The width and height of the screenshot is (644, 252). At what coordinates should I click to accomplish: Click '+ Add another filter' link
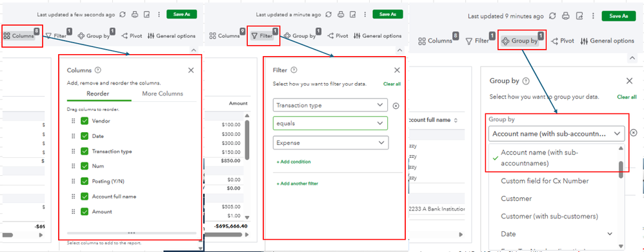coord(297,184)
